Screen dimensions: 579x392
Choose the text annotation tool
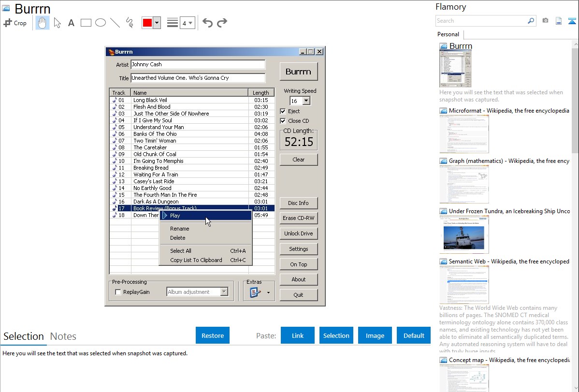71,23
